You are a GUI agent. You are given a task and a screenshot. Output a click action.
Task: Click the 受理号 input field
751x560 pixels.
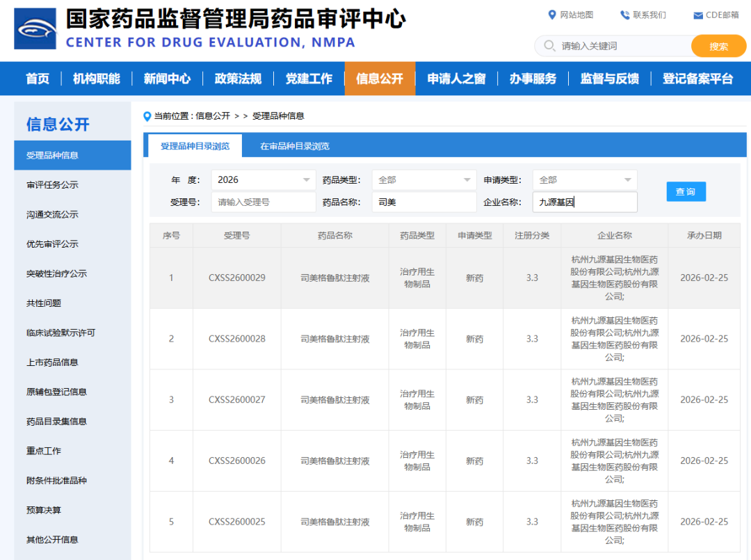click(x=263, y=202)
